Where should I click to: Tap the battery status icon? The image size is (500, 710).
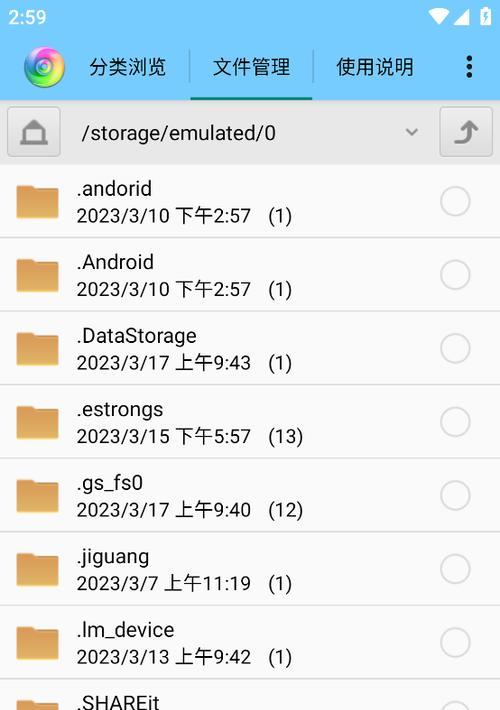point(486,16)
